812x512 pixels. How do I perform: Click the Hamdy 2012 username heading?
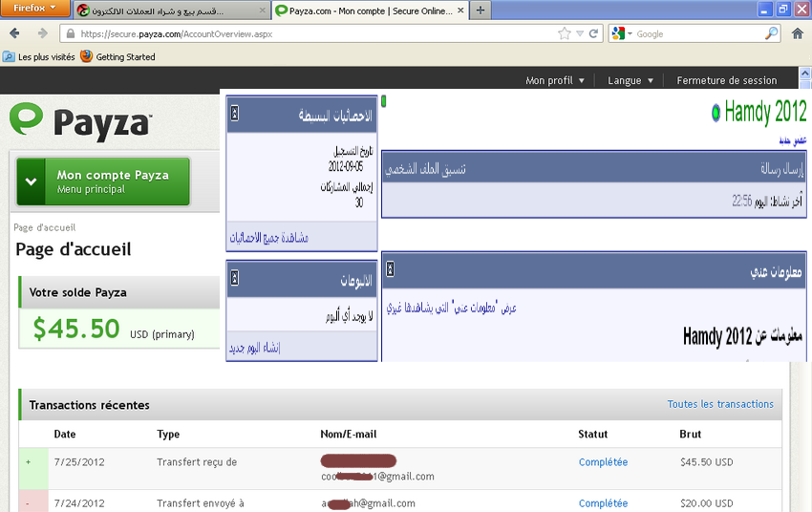(765, 113)
